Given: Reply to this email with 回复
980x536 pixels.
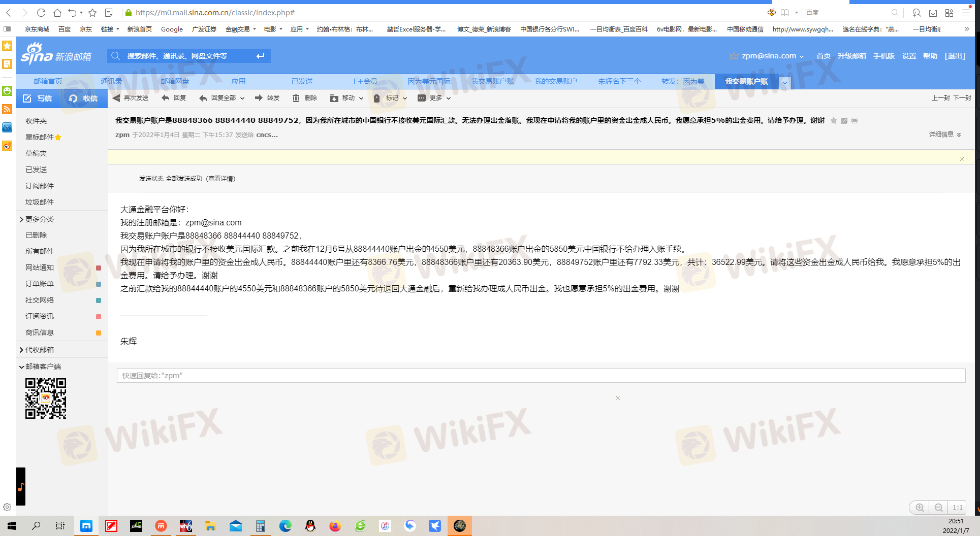Looking at the screenshot, I should (174, 98).
